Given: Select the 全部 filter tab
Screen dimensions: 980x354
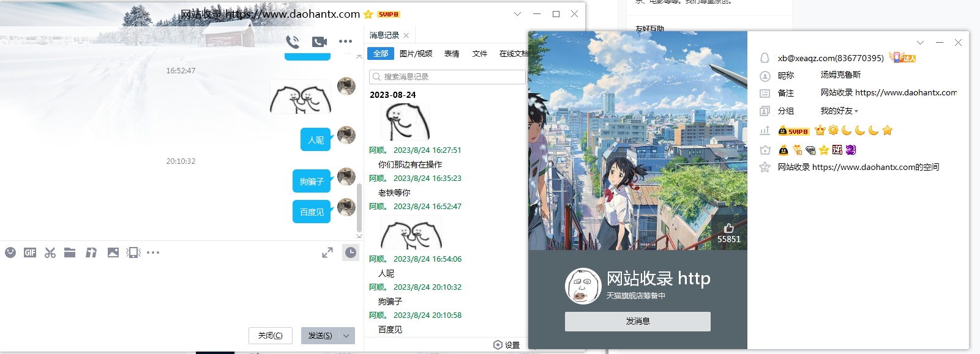Looking at the screenshot, I should pos(381,54).
